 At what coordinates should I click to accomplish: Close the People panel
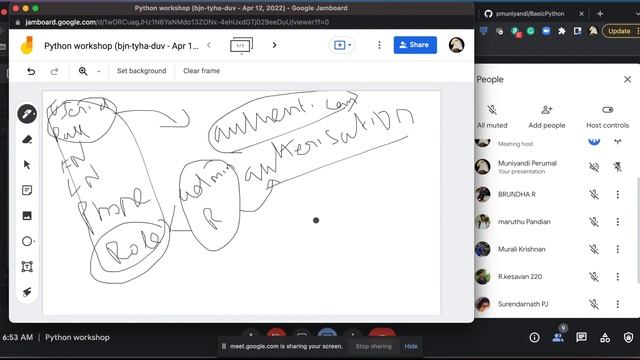[627, 79]
